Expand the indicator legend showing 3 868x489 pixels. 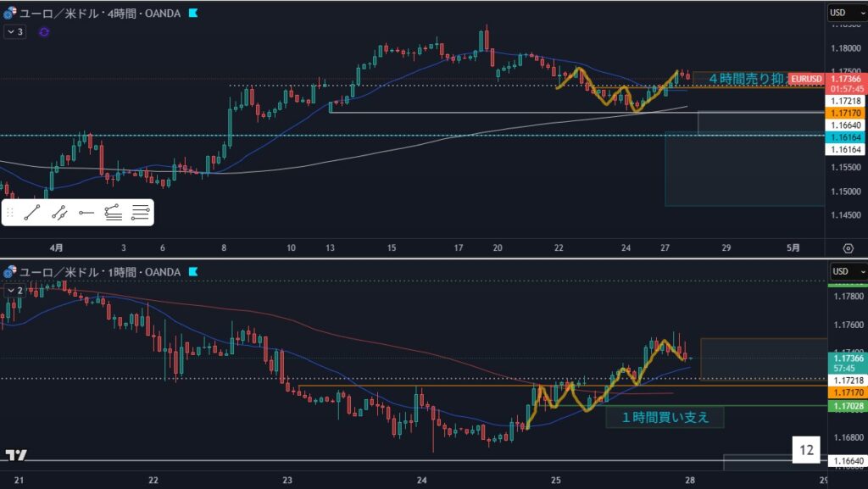(x=14, y=31)
